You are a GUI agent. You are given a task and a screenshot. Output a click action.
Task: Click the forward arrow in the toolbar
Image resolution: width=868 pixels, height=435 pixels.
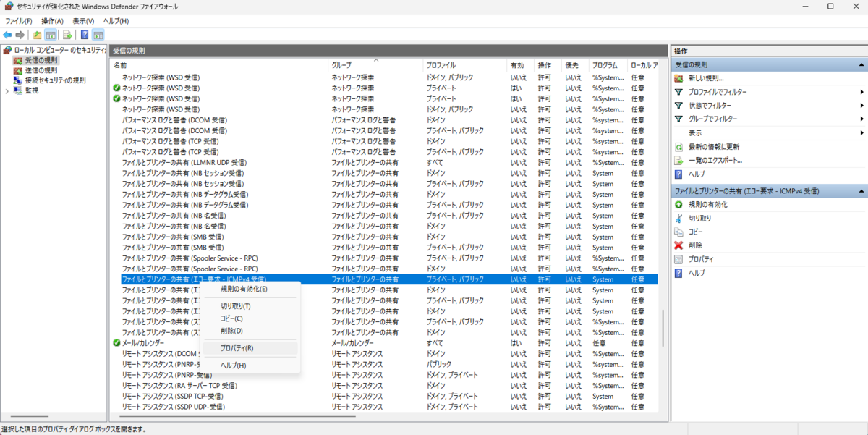[x=19, y=35]
